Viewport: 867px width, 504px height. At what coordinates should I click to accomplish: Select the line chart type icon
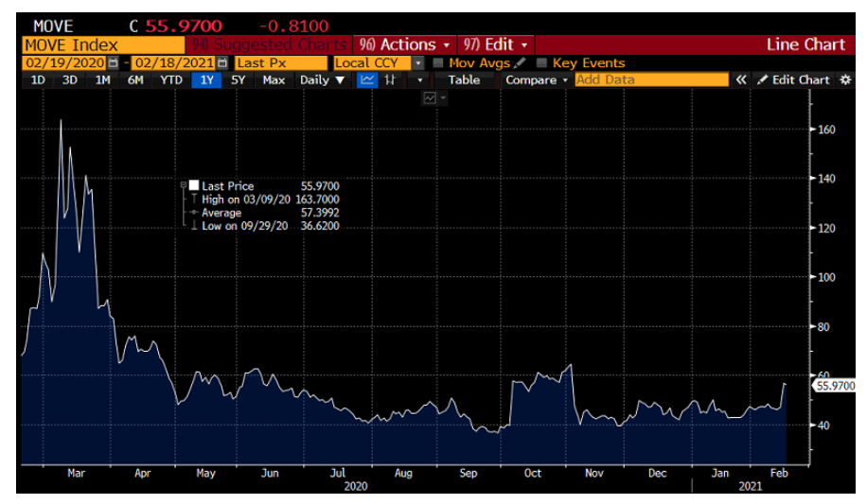point(367,80)
